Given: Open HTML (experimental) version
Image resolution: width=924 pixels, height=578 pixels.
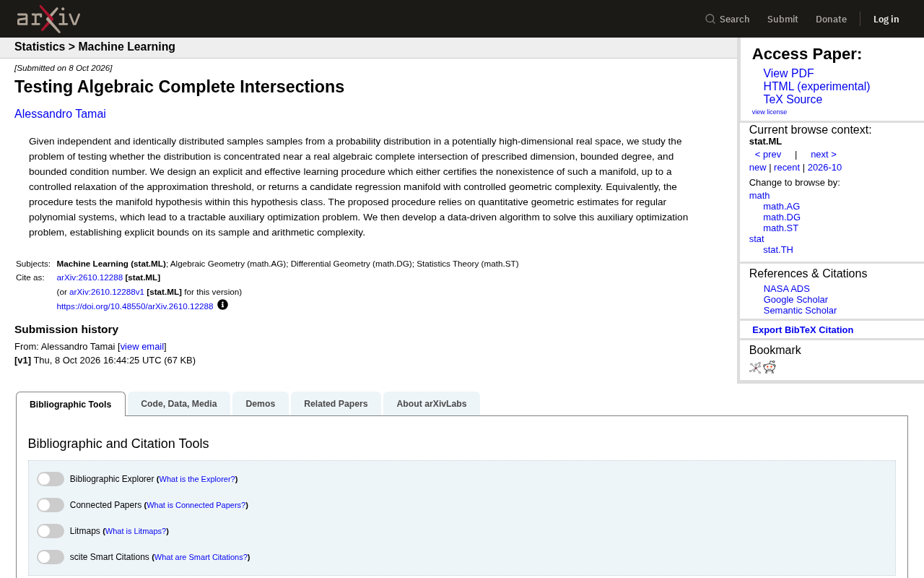Looking at the screenshot, I should click(816, 87).
